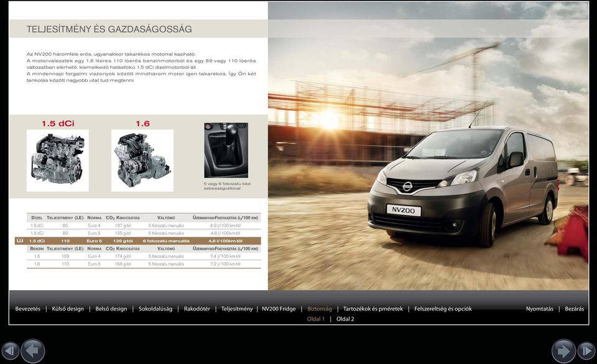Click the Bezárás close link
Screen dimensions: 597x364
[574, 309]
